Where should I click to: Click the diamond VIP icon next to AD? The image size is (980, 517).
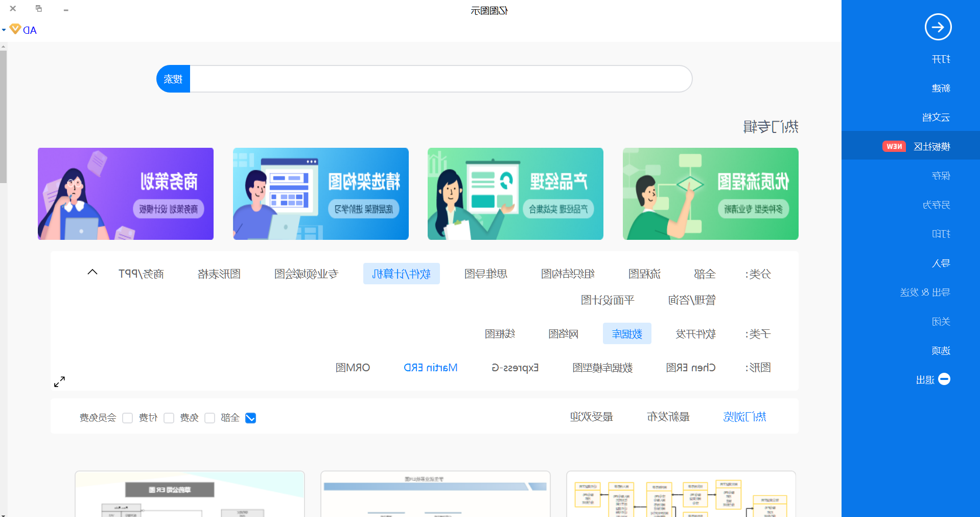[x=15, y=29]
